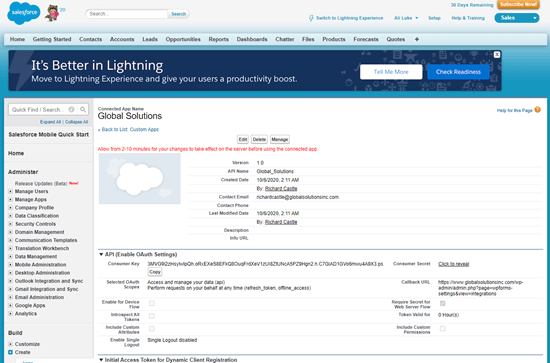Expand Outlook Integration and Sync node
This screenshot has height=363, width=550.
10,281
